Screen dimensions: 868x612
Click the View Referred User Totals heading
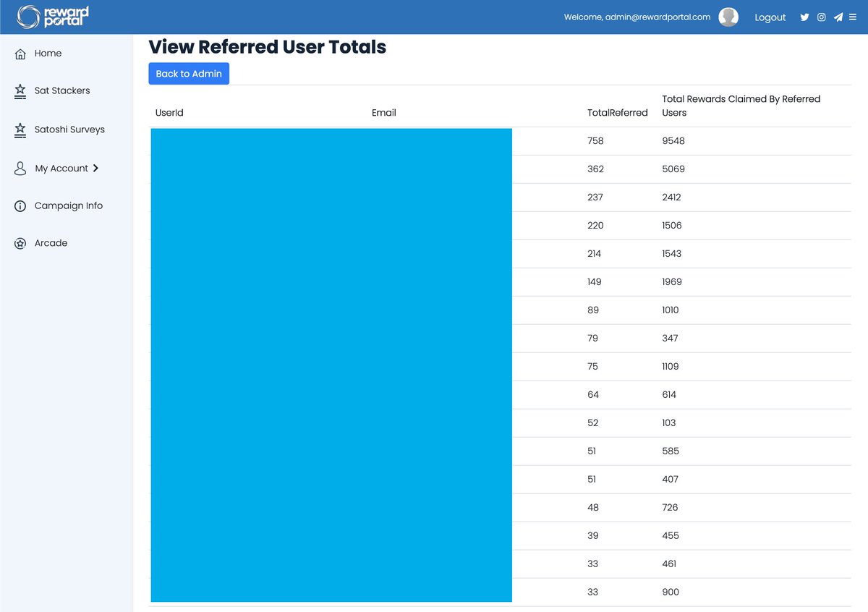pyautogui.click(x=268, y=47)
